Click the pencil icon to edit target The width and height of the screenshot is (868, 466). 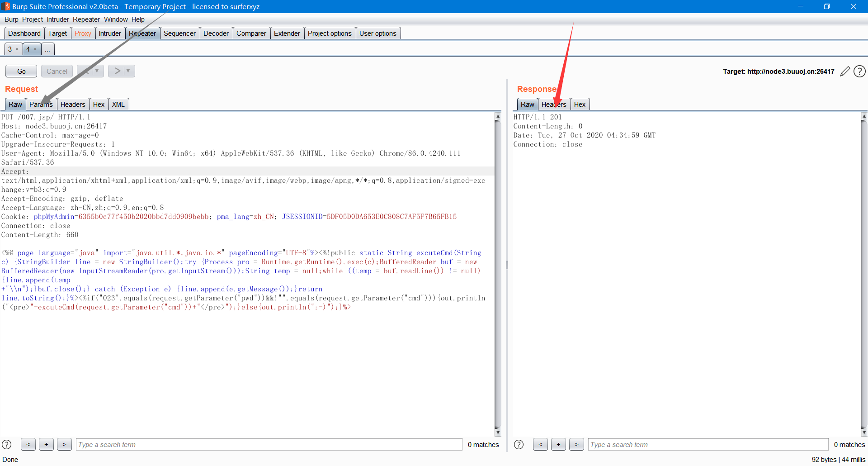coord(845,71)
